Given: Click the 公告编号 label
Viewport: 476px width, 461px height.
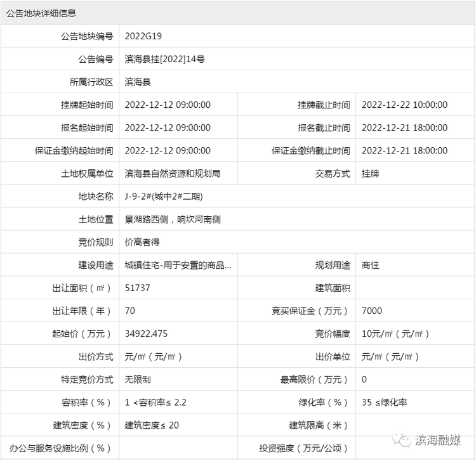Looking at the screenshot, I should click(x=96, y=59).
